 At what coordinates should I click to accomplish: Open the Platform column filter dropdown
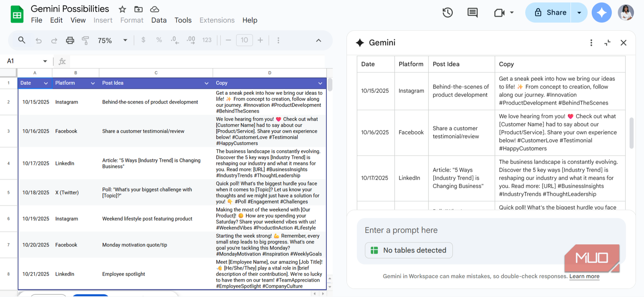93,83
